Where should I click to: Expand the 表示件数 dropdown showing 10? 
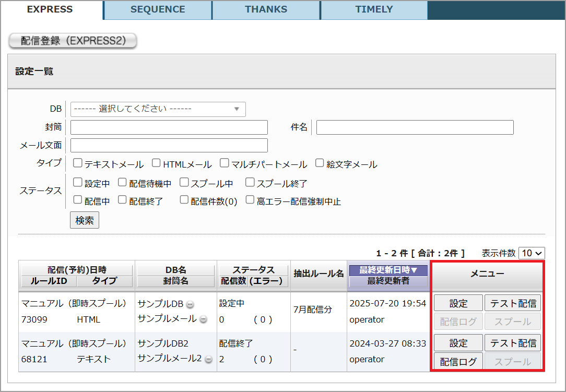532,253
